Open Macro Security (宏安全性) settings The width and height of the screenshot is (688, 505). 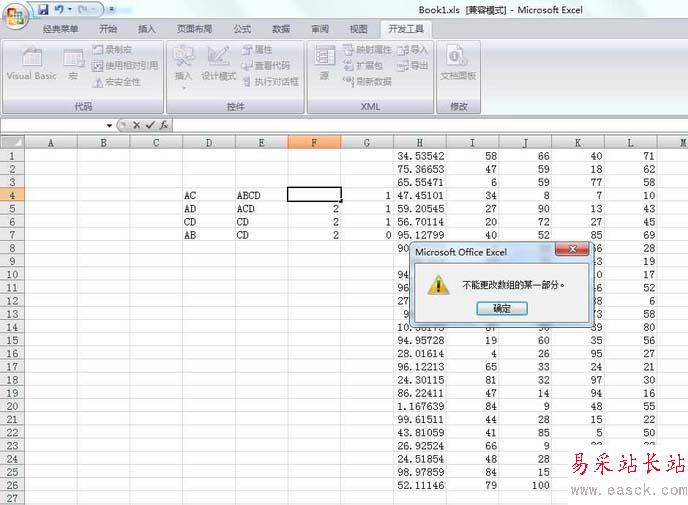[x=117, y=82]
